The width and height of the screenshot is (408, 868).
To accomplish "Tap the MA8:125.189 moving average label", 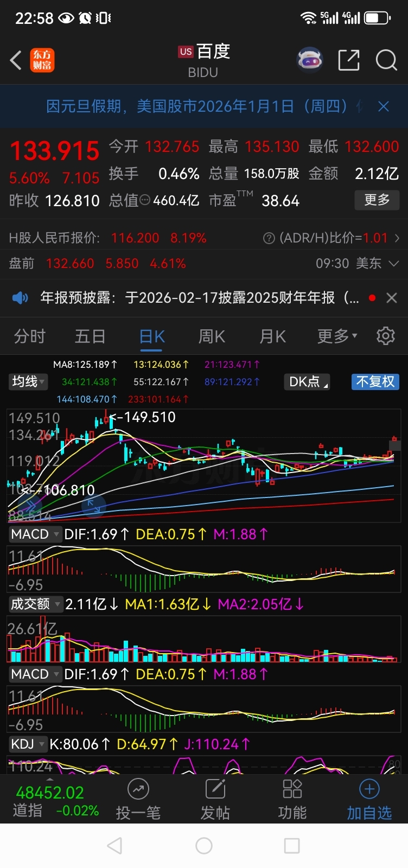I will pyautogui.click(x=85, y=365).
